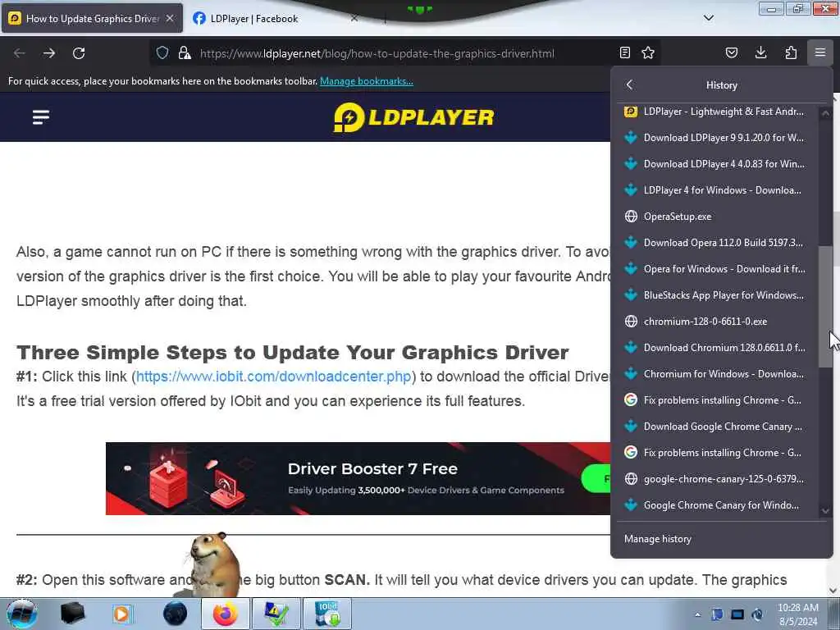Close the Firefox application menu hamburger

[x=820, y=52]
